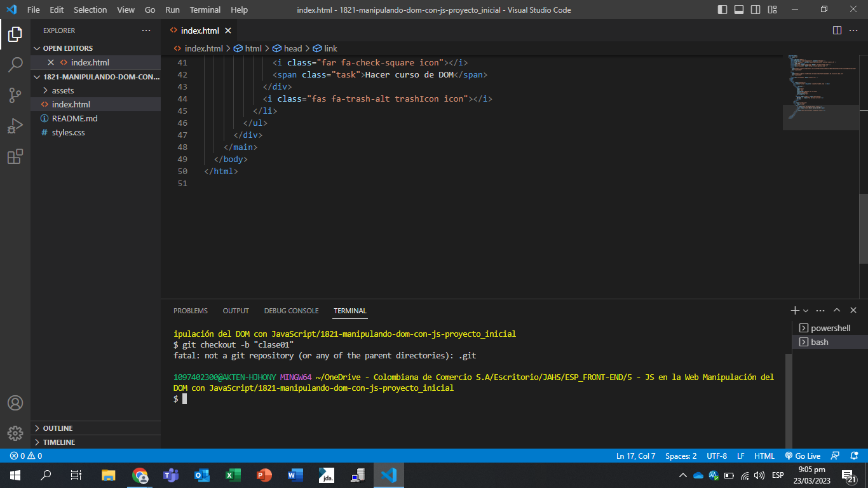Open the Run and Debug view
This screenshot has height=488, width=868.
click(x=15, y=126)
